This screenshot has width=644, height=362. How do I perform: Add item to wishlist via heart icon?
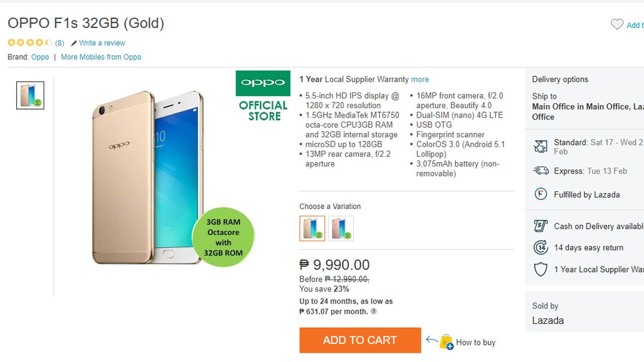[617, 24]
